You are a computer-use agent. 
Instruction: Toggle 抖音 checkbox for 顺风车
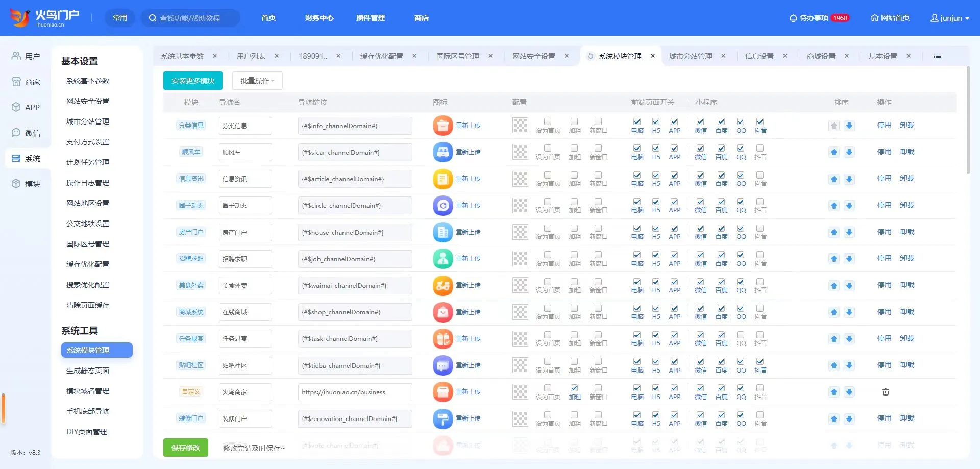pos(760,148)
